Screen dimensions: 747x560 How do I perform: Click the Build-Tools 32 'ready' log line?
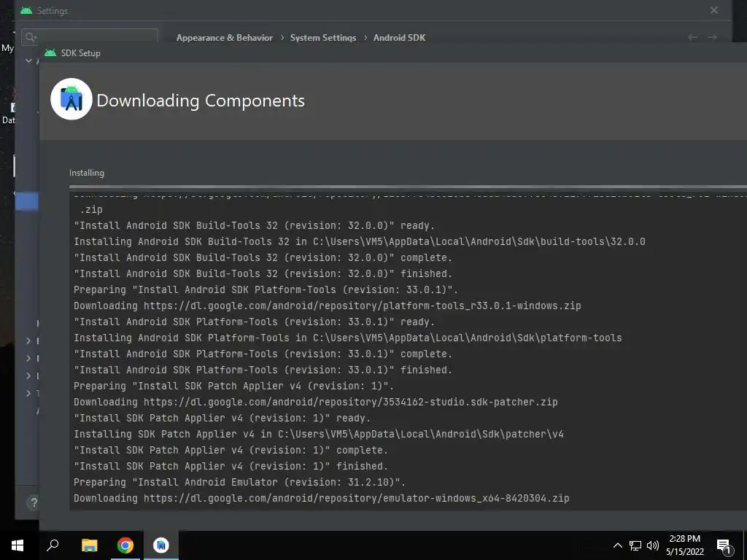[254, 225]
